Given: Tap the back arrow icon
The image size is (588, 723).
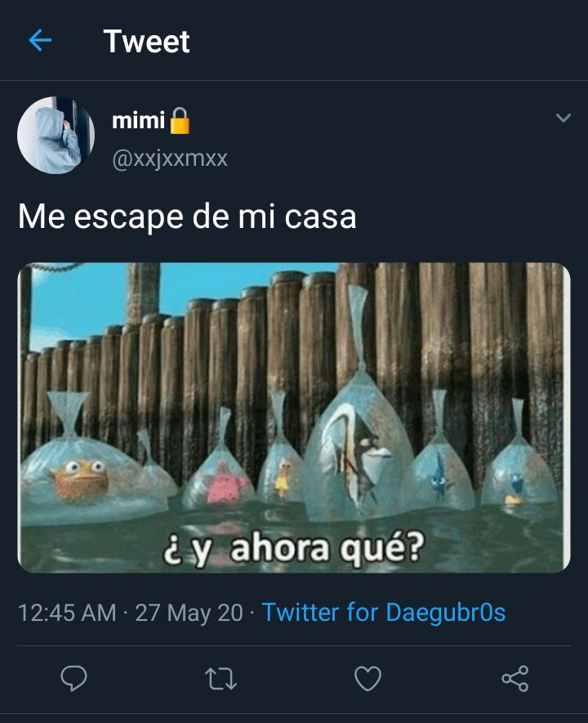Looking at the screenshot, I should (40, 41).
